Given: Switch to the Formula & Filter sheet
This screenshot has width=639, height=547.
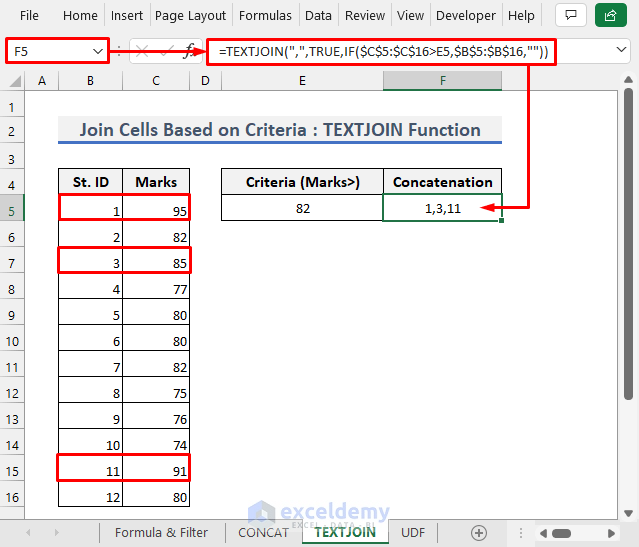Looking at the screenshot, I should pyautogui.click(x=161, y=533).
